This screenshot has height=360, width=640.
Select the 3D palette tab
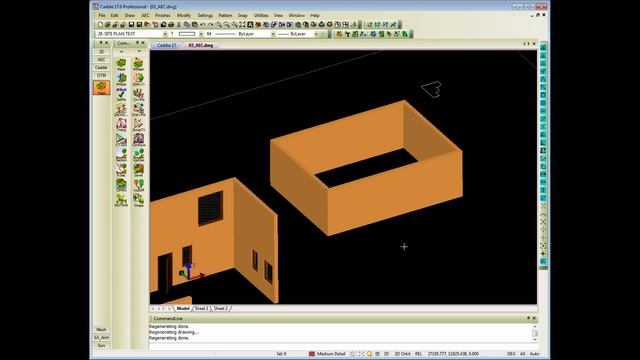point(101,52)
